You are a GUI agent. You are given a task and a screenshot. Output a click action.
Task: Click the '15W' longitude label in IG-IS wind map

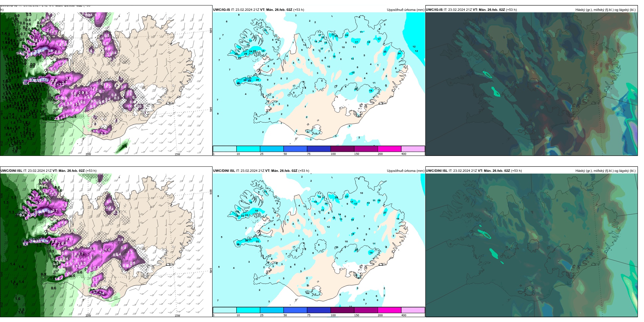point(177,154)
